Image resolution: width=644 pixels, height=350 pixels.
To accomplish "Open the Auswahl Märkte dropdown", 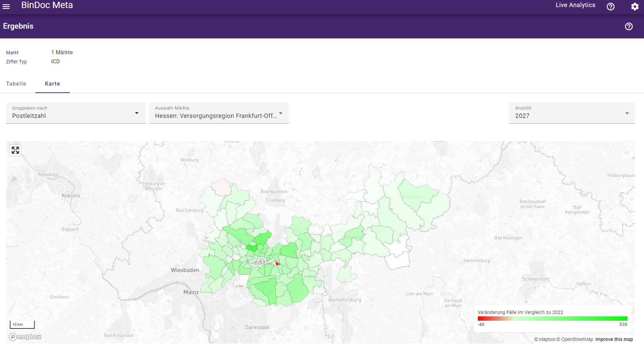I will 219,113.
